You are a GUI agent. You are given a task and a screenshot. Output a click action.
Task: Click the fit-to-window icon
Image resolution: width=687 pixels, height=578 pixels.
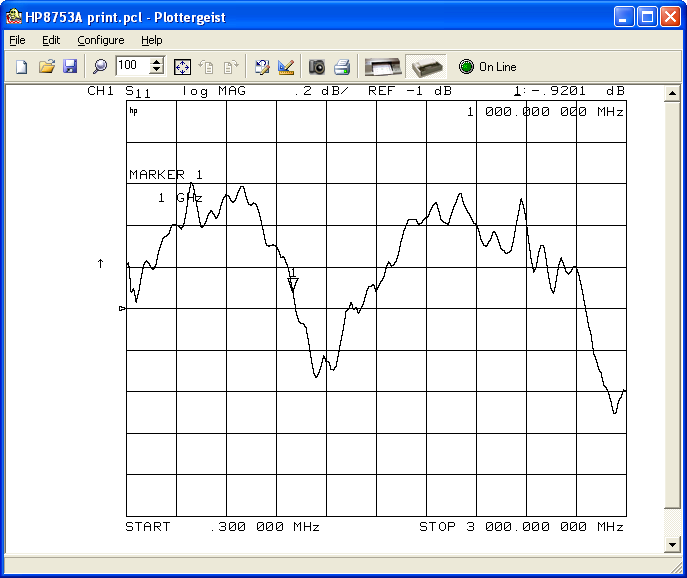(x=182, y=67)
